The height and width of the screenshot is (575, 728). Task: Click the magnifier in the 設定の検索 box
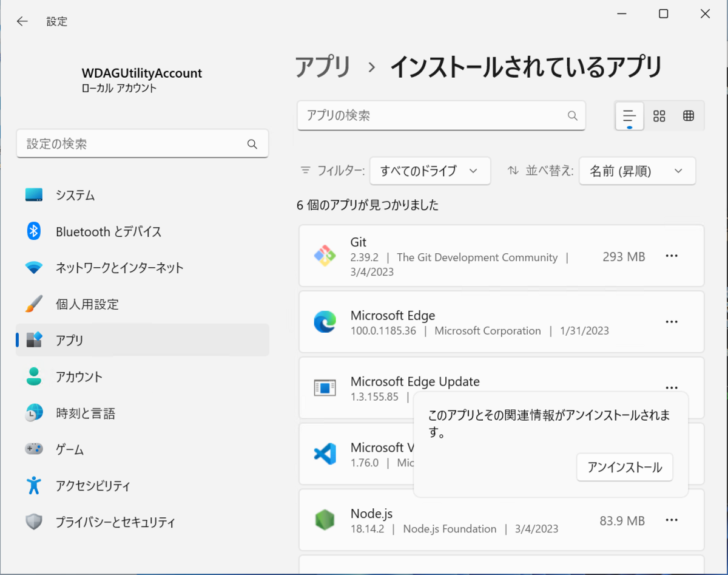(252, 144)
